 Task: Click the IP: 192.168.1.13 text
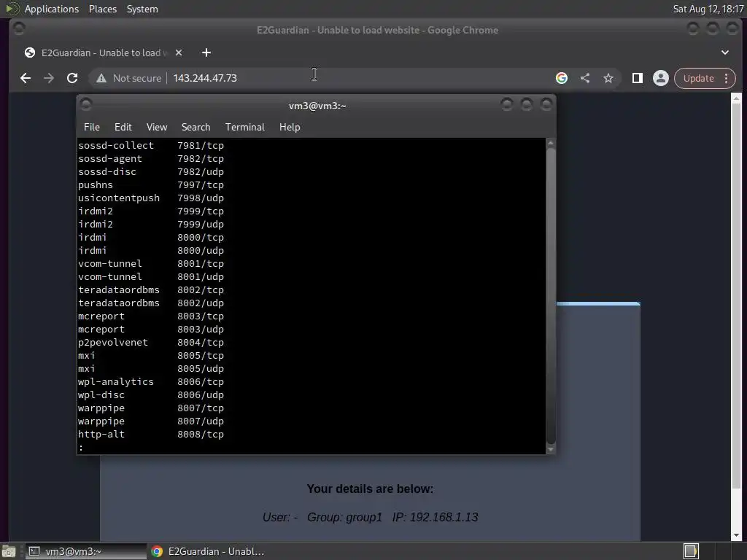click(435, 517)
